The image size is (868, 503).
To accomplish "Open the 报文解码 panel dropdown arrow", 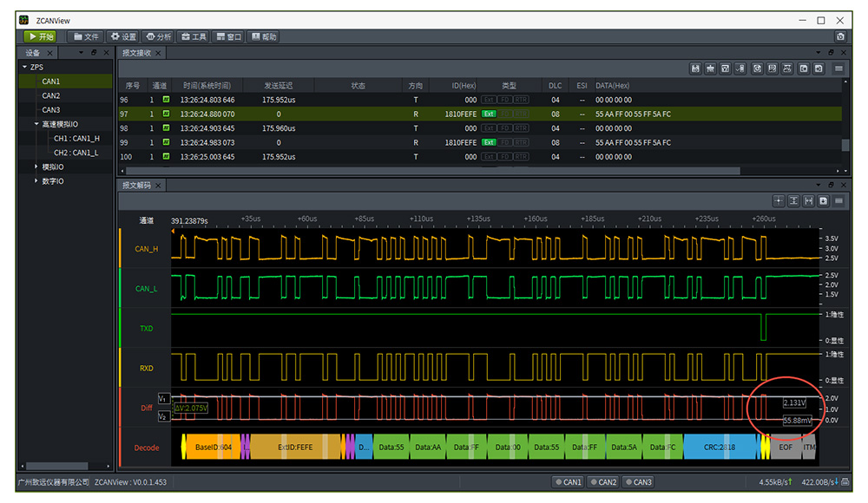I will (819, 185).
